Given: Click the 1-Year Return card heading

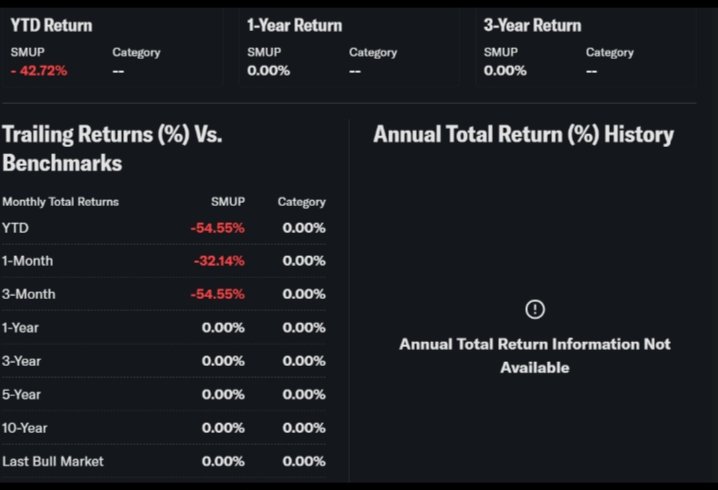Looking at the screenshot, I should coord(294,25).
